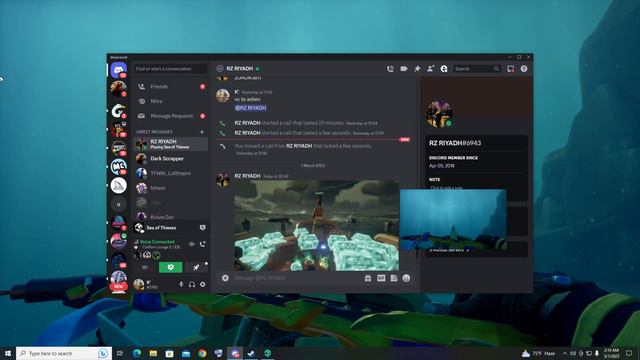Image resolution: width=640 pixels, height=360 pixels.
Task: Click stream icon next to Sea of Thieves
Action: (x=202, y=228)
